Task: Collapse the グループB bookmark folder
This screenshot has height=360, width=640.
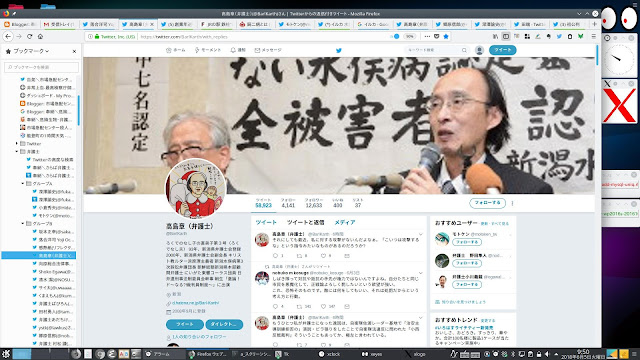Action: point(23,224)
